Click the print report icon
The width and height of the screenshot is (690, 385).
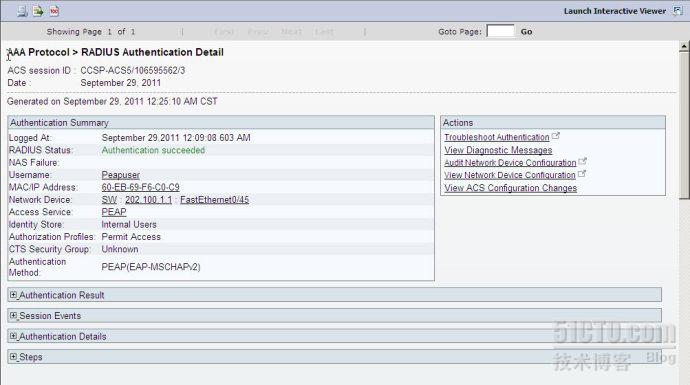(22, 11)
